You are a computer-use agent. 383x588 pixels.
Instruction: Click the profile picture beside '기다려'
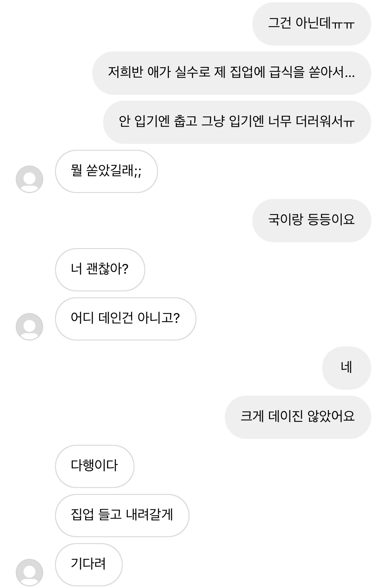click(29, 572)
